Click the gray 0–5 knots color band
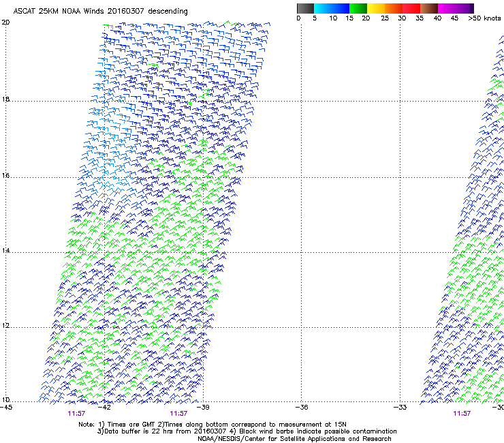 [305, 8]
